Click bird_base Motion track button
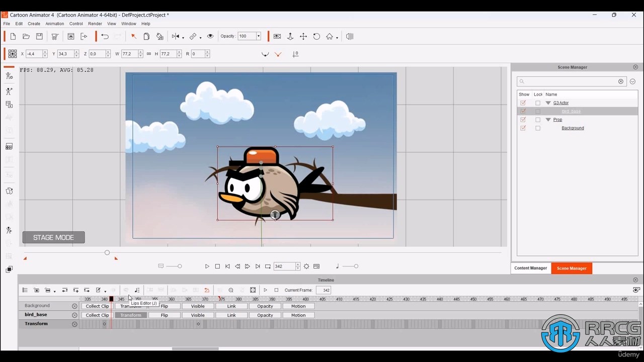Screen dimensions: 644x362 pos(298,315)
